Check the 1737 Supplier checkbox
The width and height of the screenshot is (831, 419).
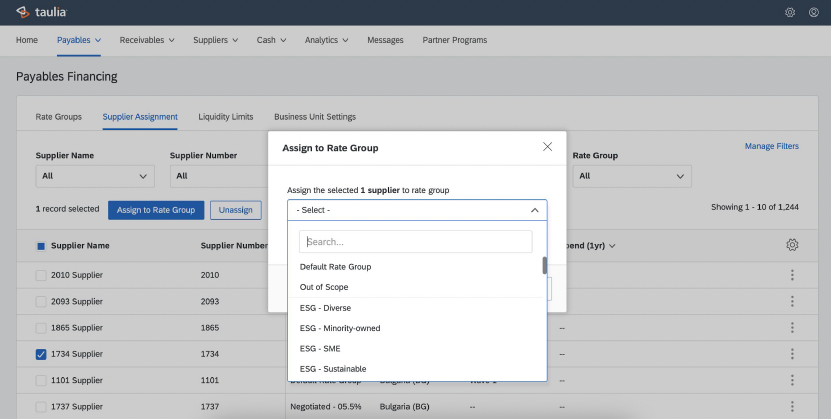41,407
